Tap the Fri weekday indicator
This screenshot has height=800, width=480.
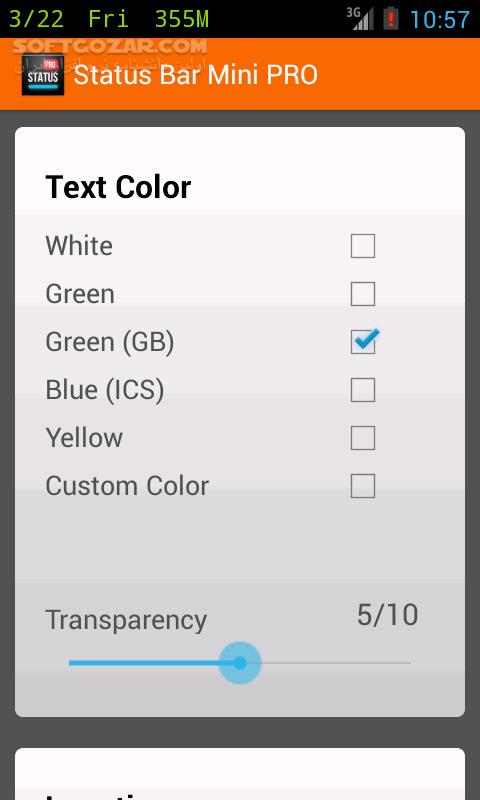click(x=108, y=20)
